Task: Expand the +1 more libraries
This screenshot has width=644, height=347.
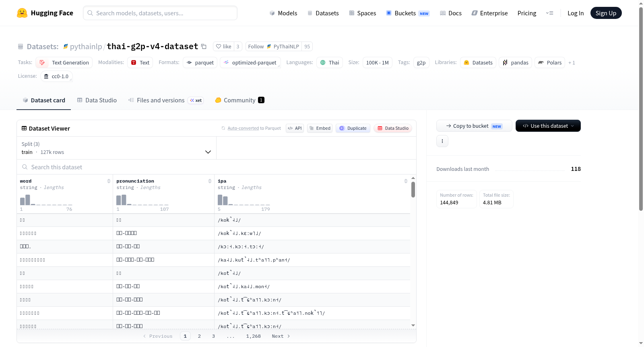Action: click(x=572, y=62)
